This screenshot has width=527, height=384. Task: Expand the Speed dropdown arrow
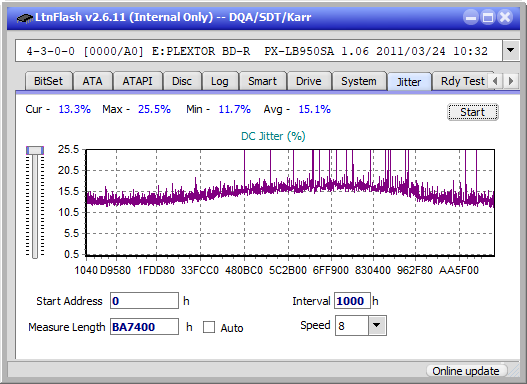coord(377,325)
